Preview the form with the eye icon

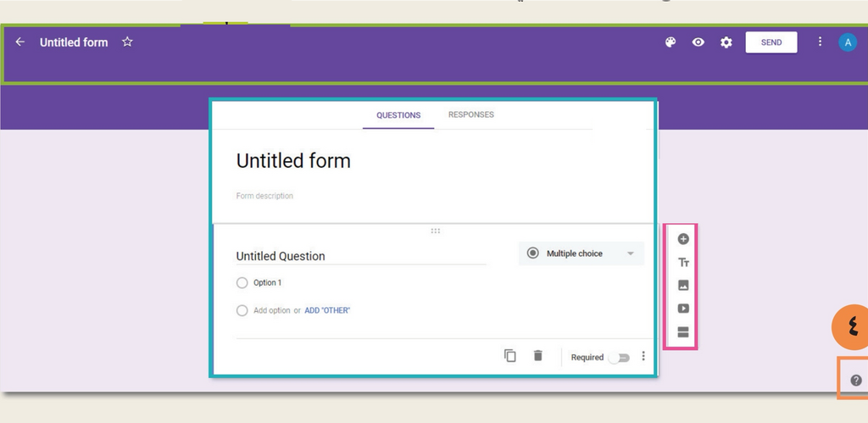(x=698, y=42)
